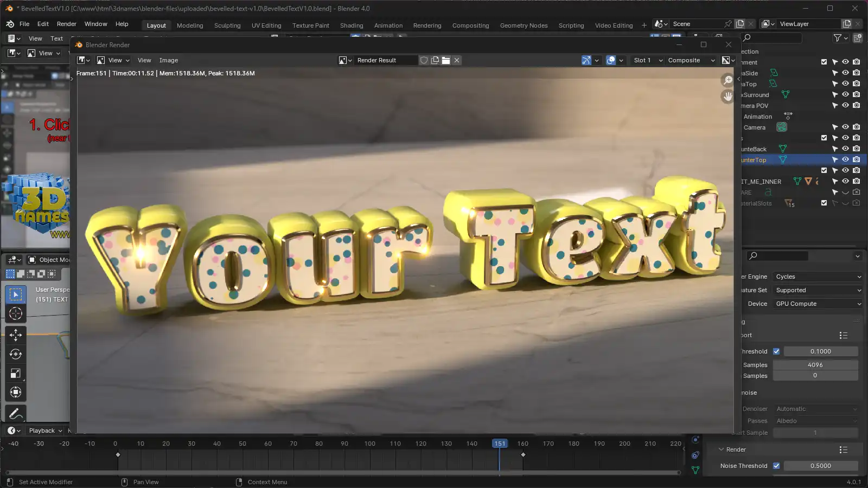Open the Render Engine Cycles dropdown

click(818, 277)
